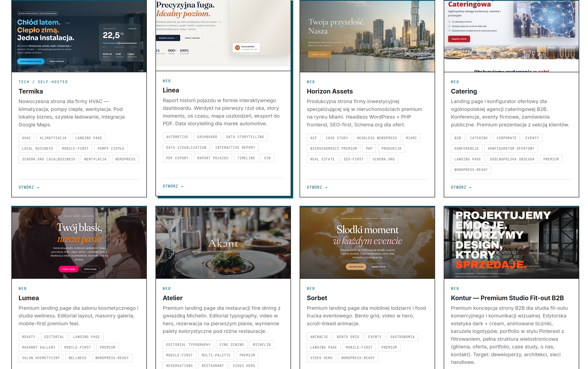Click the Linea card title
Screen dimensions: 588x369
[171, 90]
